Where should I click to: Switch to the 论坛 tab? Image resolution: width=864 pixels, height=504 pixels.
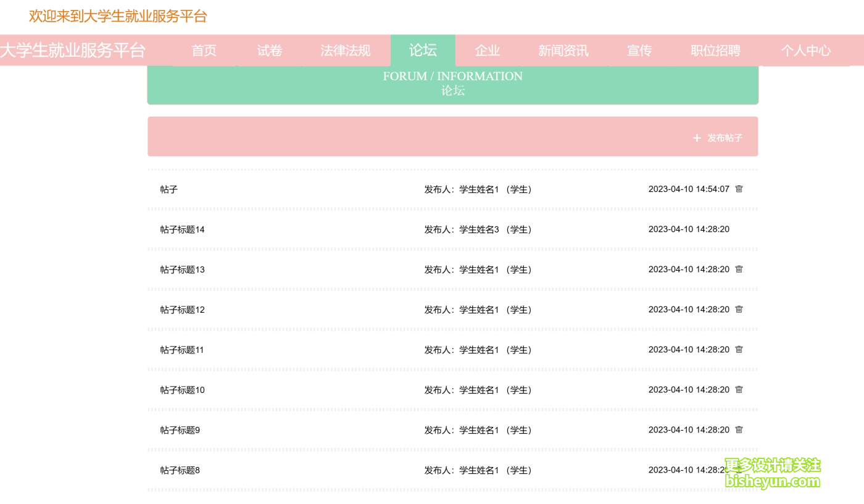click(423, 51)
